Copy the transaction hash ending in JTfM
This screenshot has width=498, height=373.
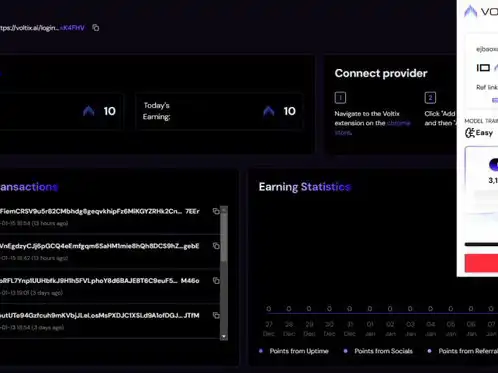coord(216,315)
